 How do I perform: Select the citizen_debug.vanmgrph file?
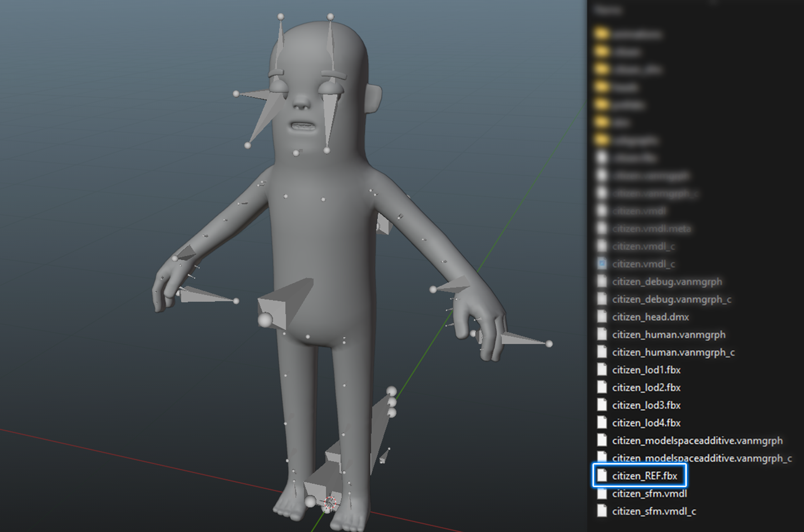pyautogui.click(x=666, y=281)
